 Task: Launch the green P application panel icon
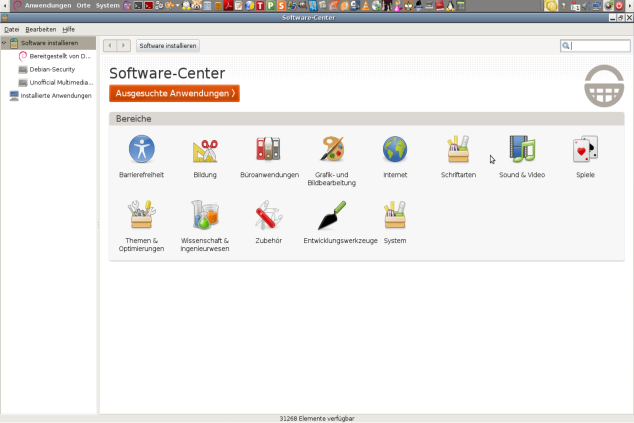point(271,6)
